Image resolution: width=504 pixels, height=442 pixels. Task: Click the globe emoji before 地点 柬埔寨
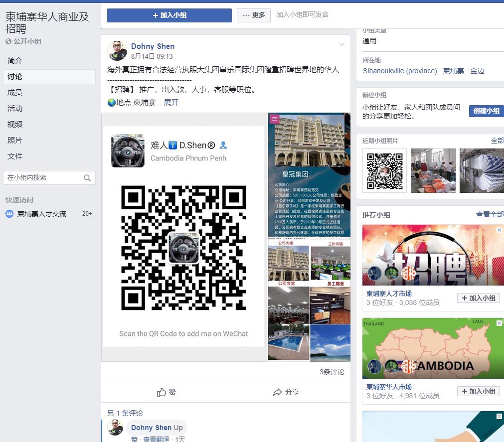[111, 103]
